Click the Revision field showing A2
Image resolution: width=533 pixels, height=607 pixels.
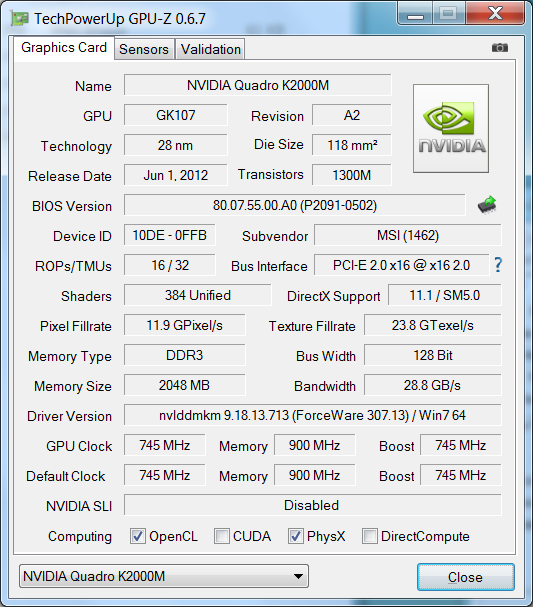pyautogui.click(x=352, y=115)
